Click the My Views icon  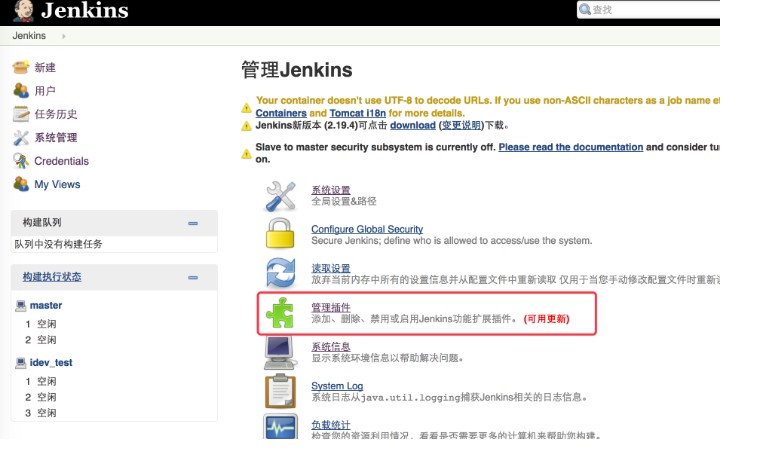coord(21,184)
